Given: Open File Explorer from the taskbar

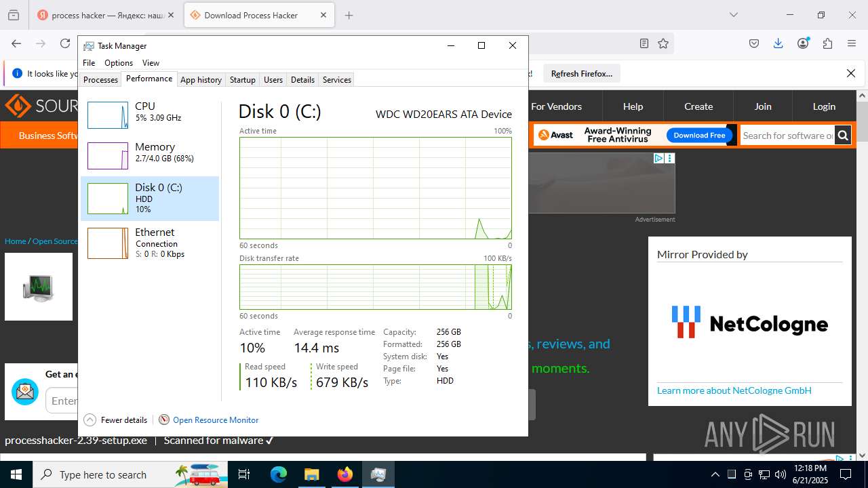Looking at the screenshot, I should tap(311, 474).
